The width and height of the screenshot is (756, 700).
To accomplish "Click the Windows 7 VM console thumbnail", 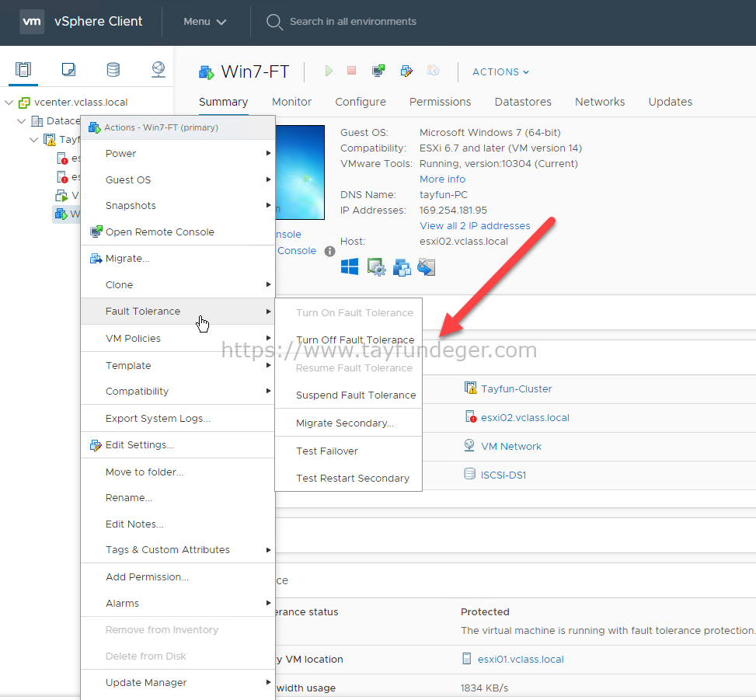I will tap(300, 172).
